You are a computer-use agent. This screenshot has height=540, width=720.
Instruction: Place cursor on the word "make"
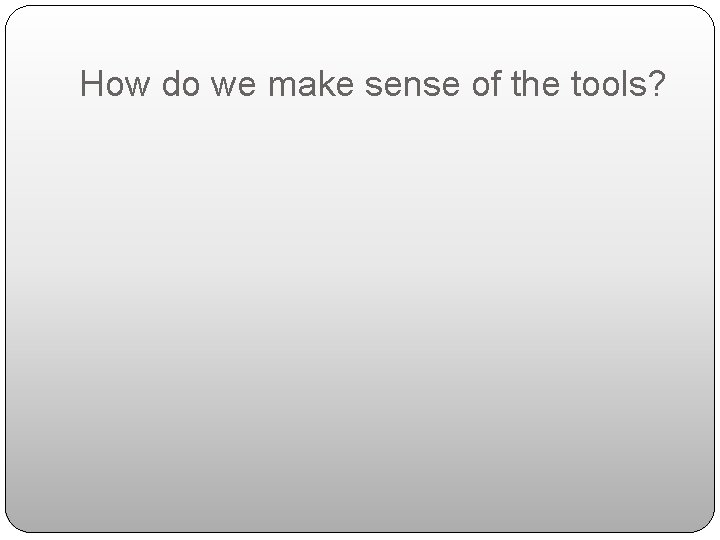311,83
